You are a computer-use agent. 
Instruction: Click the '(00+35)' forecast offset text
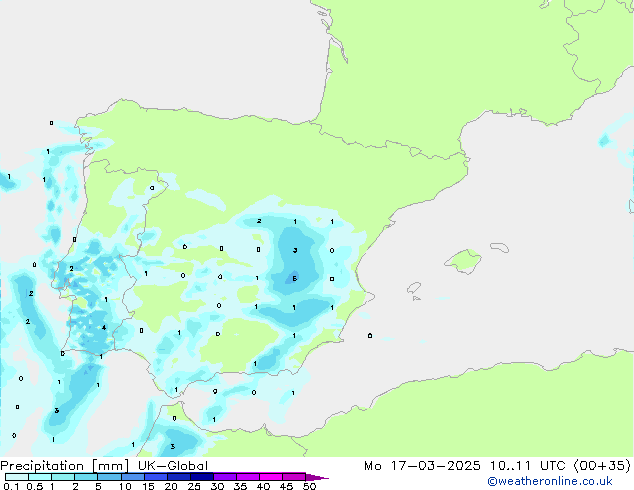click(602, 466)
